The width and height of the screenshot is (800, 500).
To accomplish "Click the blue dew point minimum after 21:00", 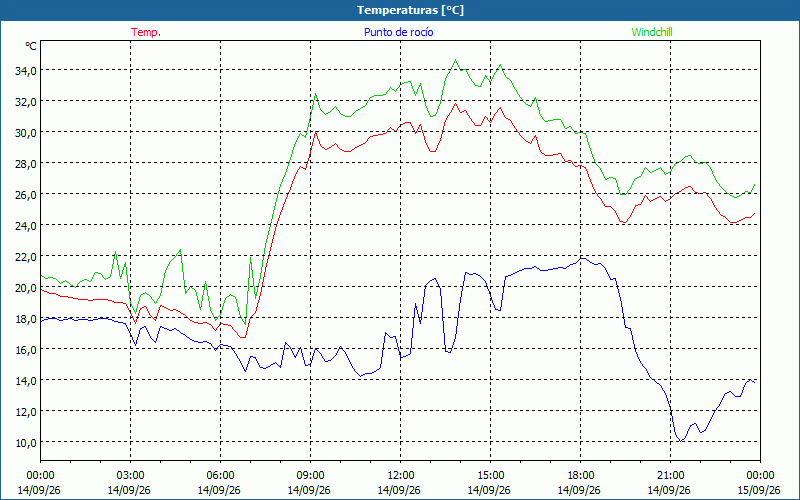I will 681,440.
